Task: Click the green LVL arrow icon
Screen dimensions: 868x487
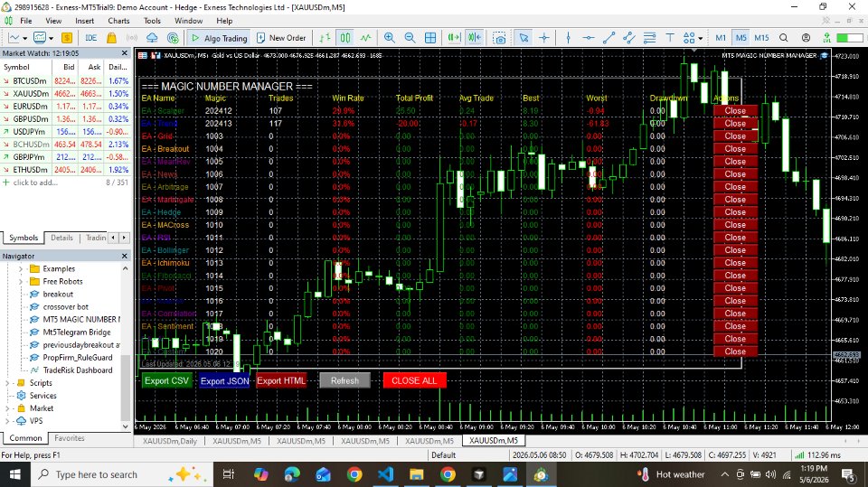Action: click(826, 38)
